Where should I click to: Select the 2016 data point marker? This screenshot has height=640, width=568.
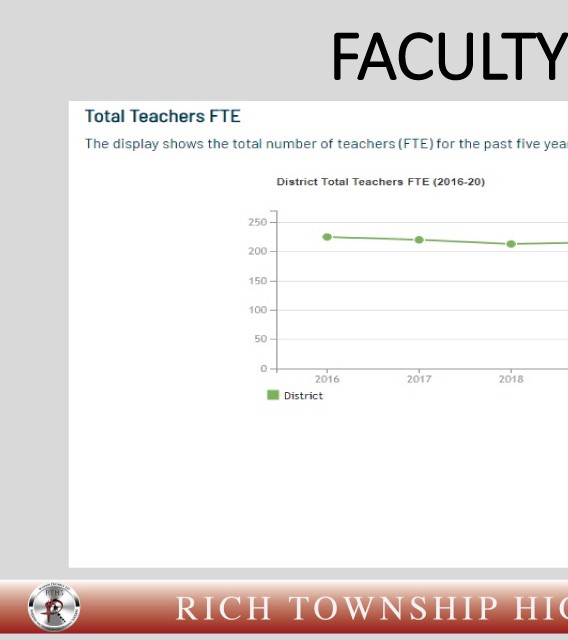[327, 237]
